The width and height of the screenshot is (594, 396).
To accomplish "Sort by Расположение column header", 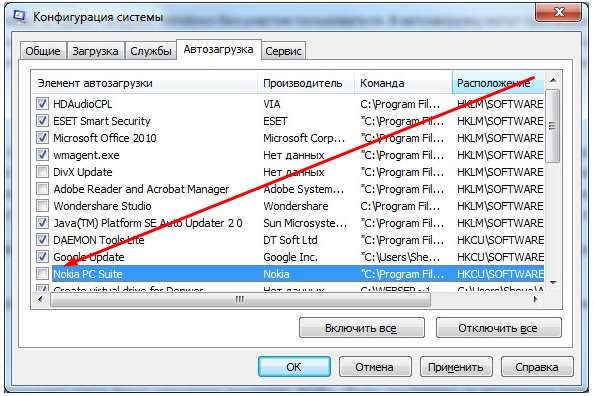I will click(498, 83).
